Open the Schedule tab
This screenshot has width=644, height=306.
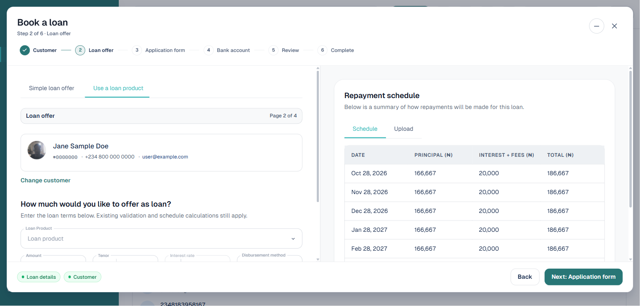pos(365,129)
